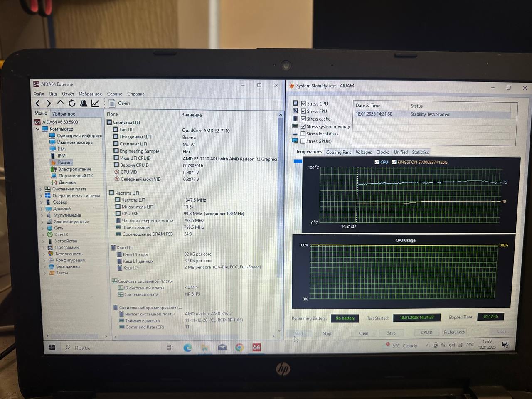Switch to the Statistics tab
Image resolution: width=532 pixels, height=399 pixels.
tap(420, 152)
